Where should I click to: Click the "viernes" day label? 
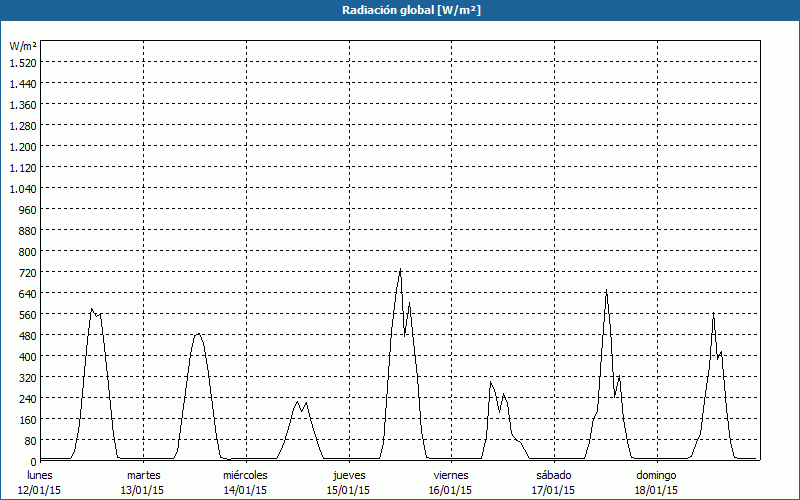click(451, 475)
